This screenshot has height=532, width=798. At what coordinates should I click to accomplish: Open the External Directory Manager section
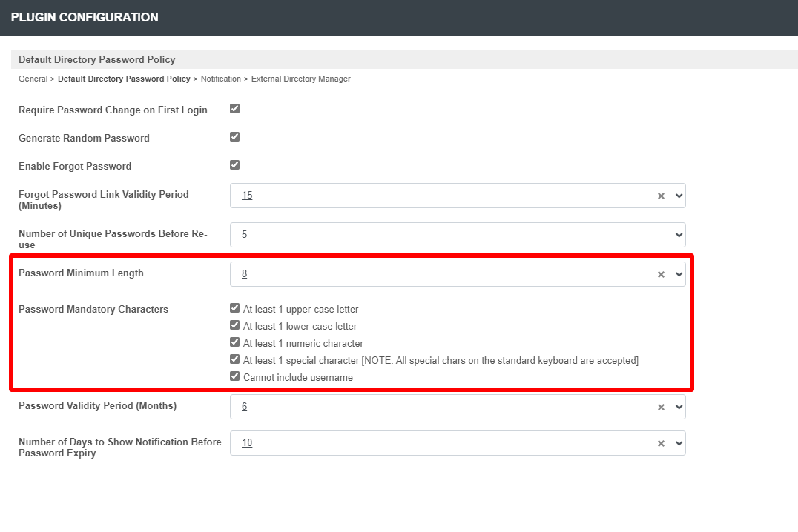[x=300, y=79]
